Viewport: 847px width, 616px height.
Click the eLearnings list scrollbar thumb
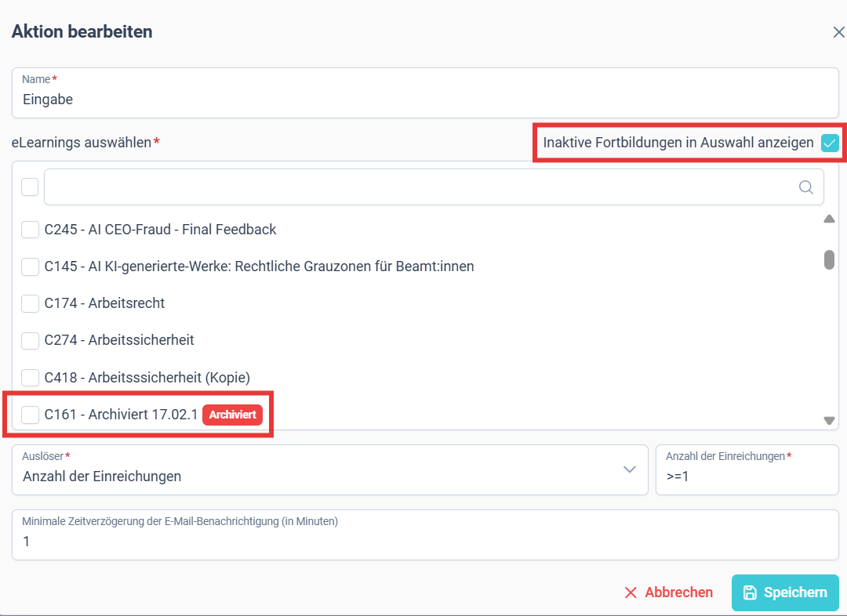click(x=829, y=259)
